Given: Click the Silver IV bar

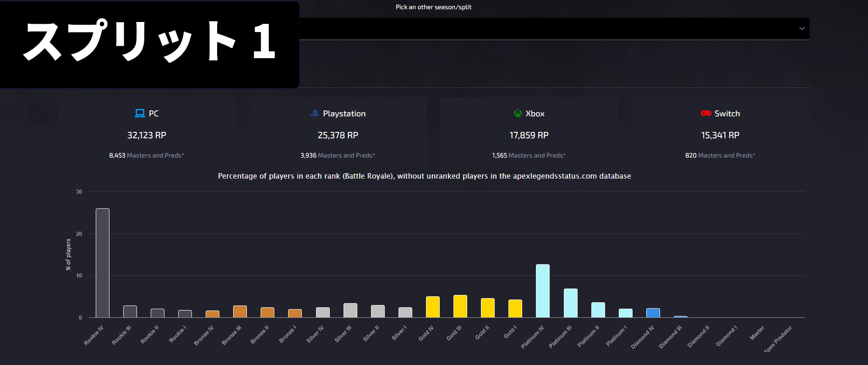Looking at the screenshot, I should pyautogui.click(x=323, y=312).
